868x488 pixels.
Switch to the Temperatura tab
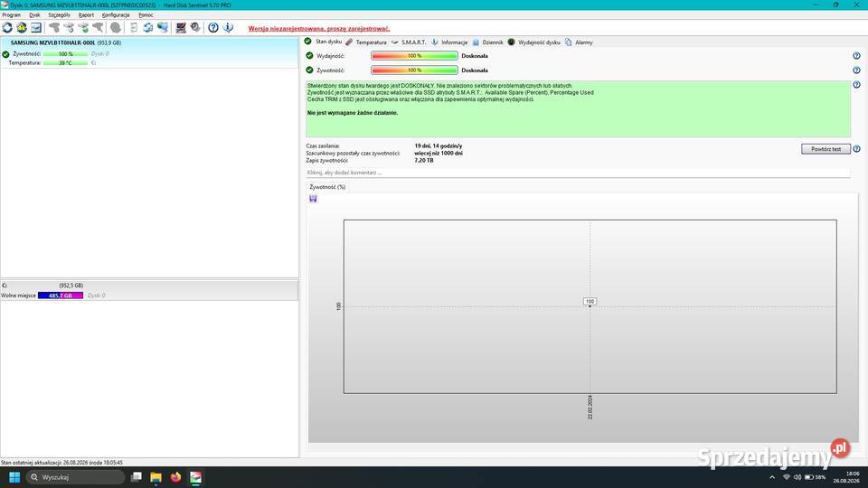click(x=366, y=42)
